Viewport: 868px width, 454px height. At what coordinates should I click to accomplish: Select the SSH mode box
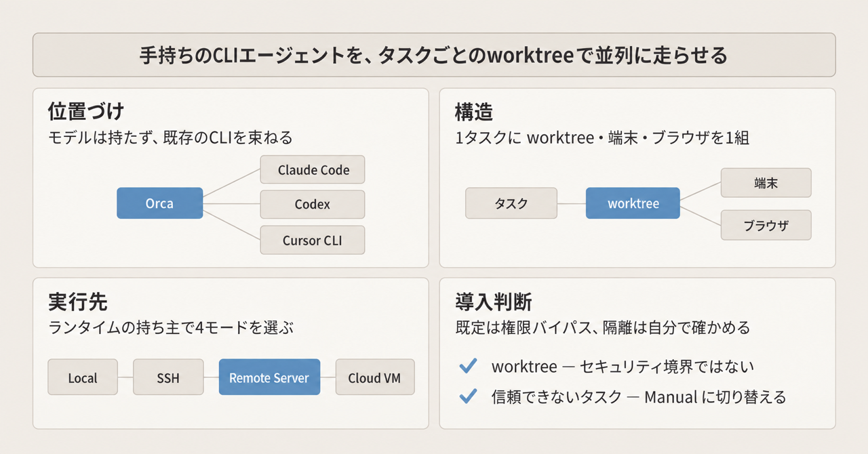pos(167,377)
